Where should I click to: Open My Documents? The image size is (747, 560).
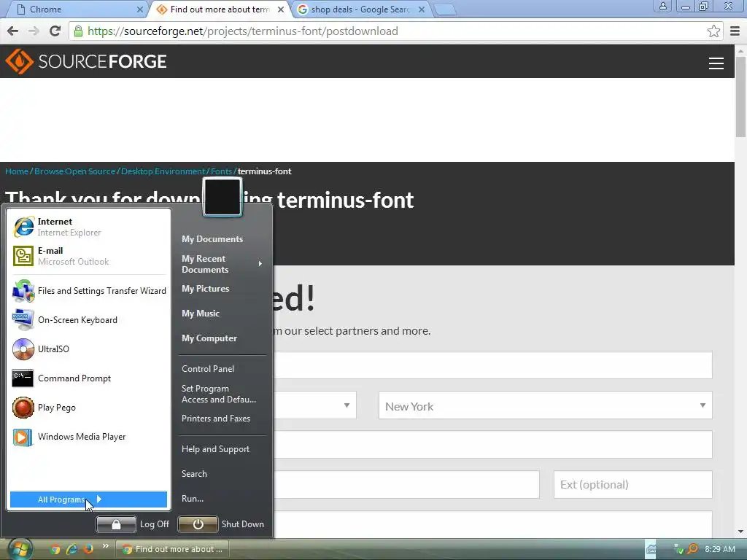point(212,239)
